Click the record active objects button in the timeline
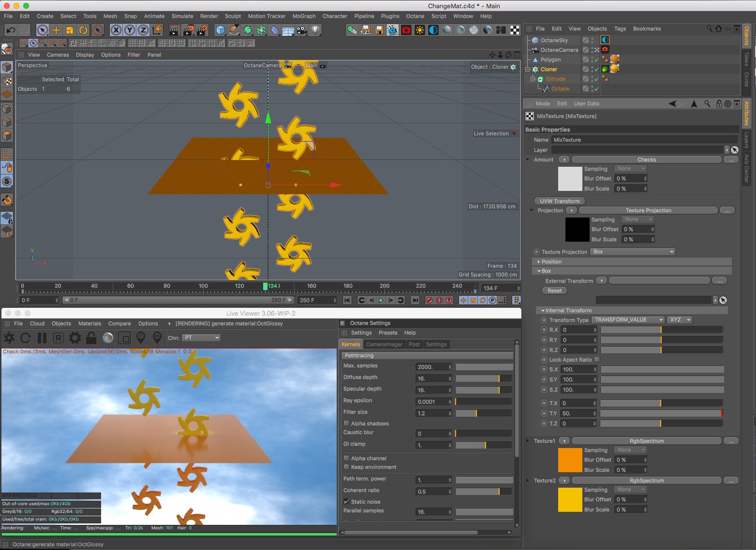The height and width of the screenshot is (550, 756). tap(430, 300)
